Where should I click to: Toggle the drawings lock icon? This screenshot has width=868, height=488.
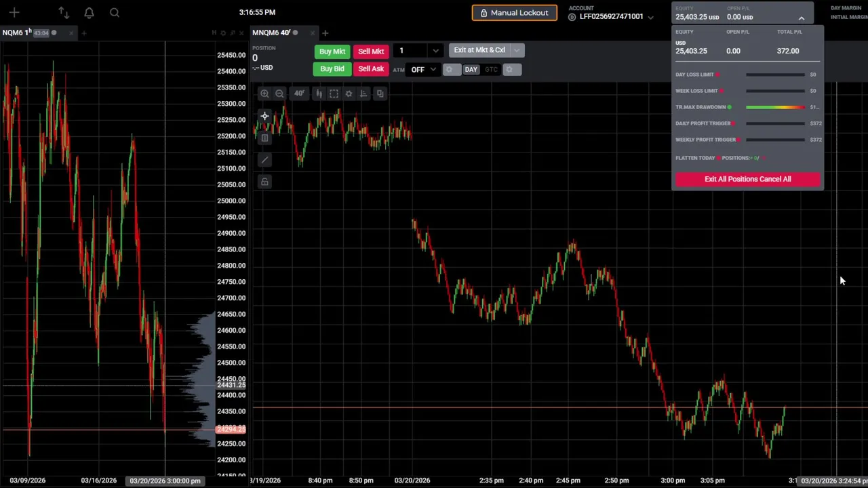(x=264, y=182)
